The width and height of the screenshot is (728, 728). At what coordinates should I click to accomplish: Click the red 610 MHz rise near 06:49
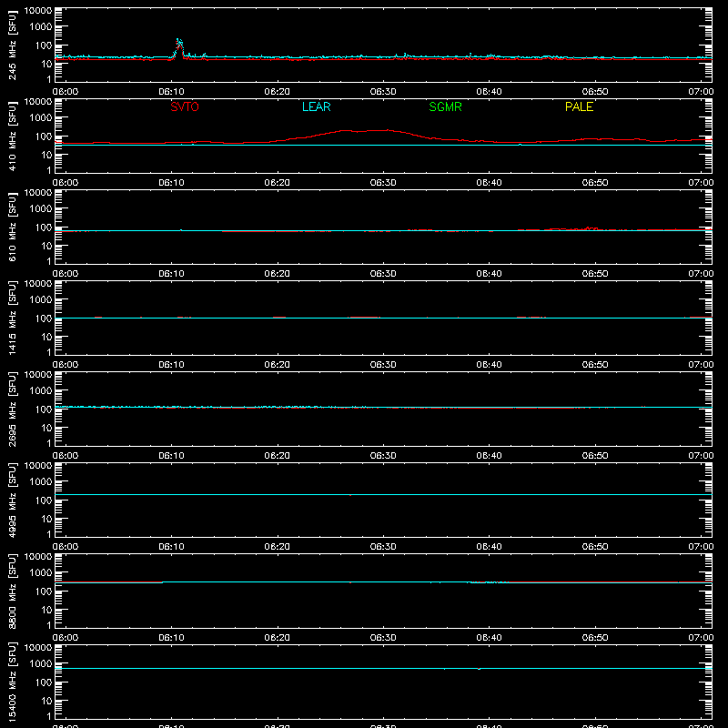click(x=589, y=228)
